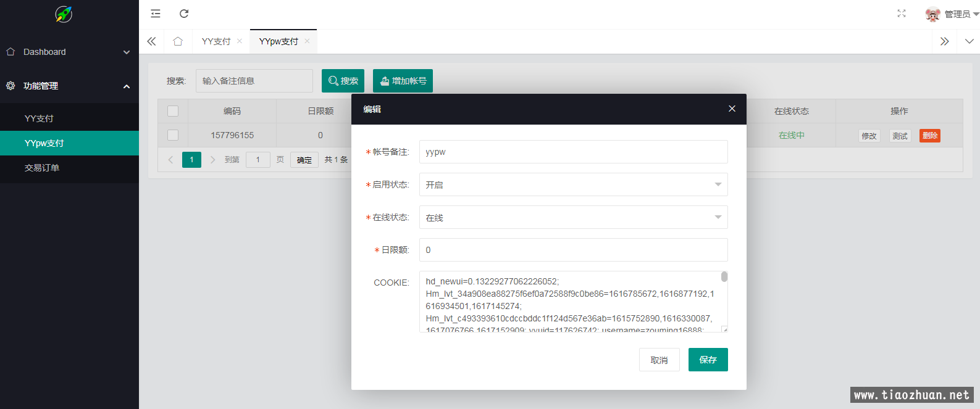Check the select-all checkbox in table header
980x409 pixels.
tap(173, 111)
